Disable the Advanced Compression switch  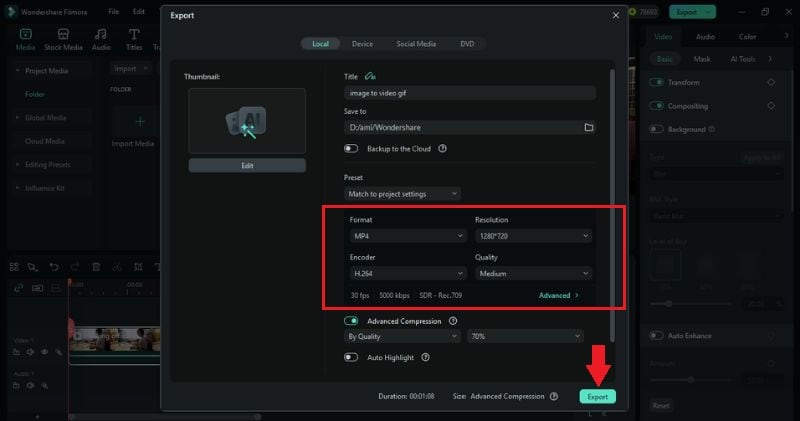tap(351, 321)
